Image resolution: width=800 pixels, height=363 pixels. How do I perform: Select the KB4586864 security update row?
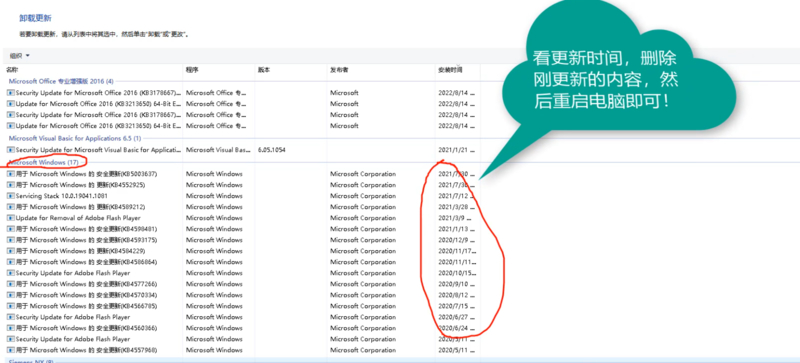coord(242,262)
